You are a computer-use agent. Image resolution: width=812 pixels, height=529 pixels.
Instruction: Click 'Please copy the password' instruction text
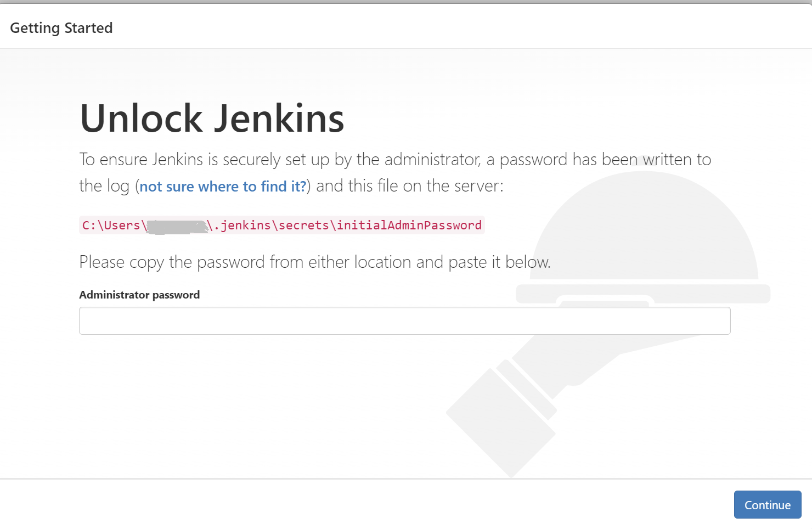pyautogui.click(x=315, y=262)
